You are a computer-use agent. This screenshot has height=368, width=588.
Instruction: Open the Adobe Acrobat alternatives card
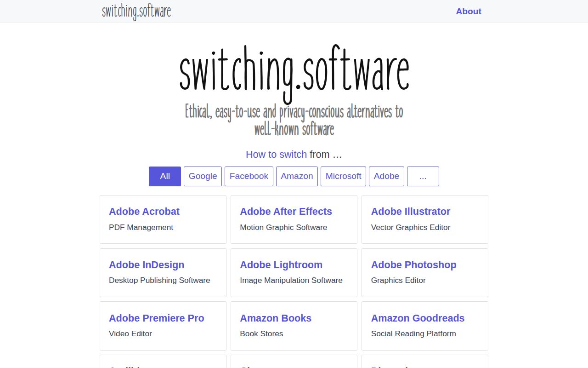pos(144,212)
